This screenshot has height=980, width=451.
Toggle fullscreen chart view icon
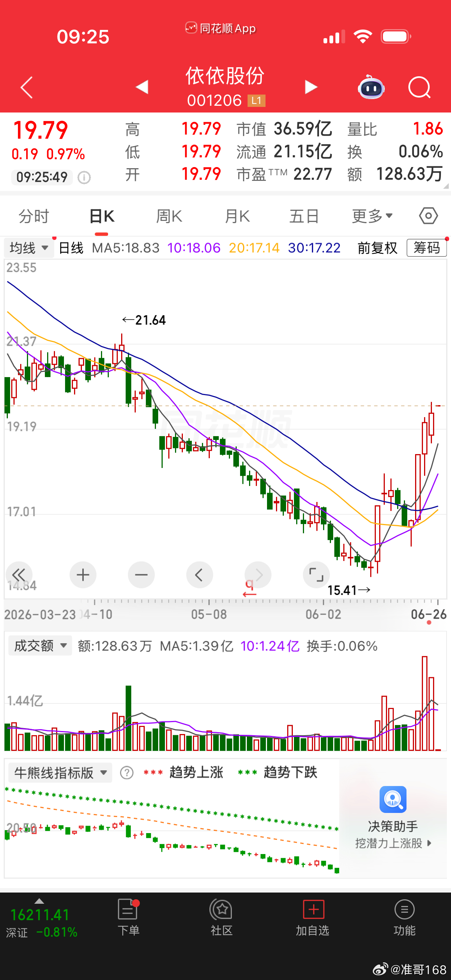click(316, 575)
